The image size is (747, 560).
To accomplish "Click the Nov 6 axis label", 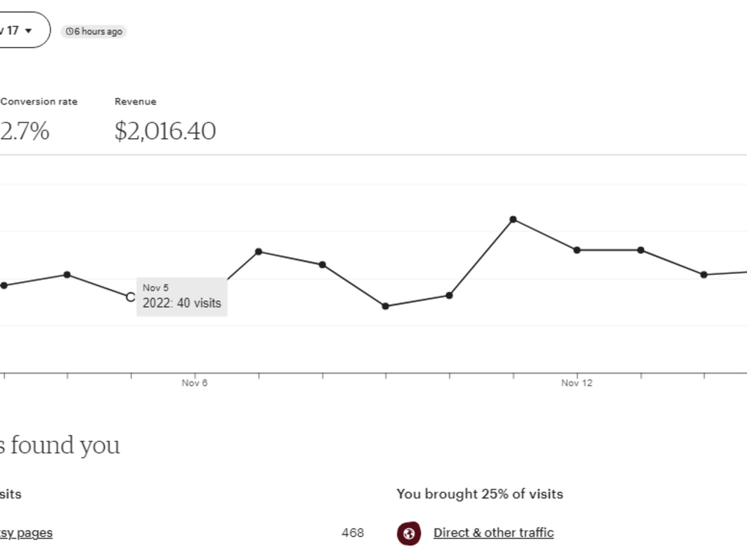I will coord(194,383).
